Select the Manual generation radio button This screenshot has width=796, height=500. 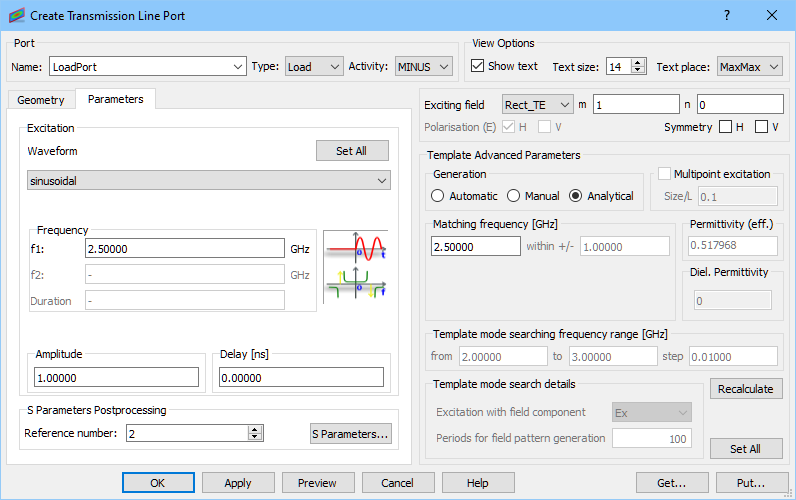[513, 196]
